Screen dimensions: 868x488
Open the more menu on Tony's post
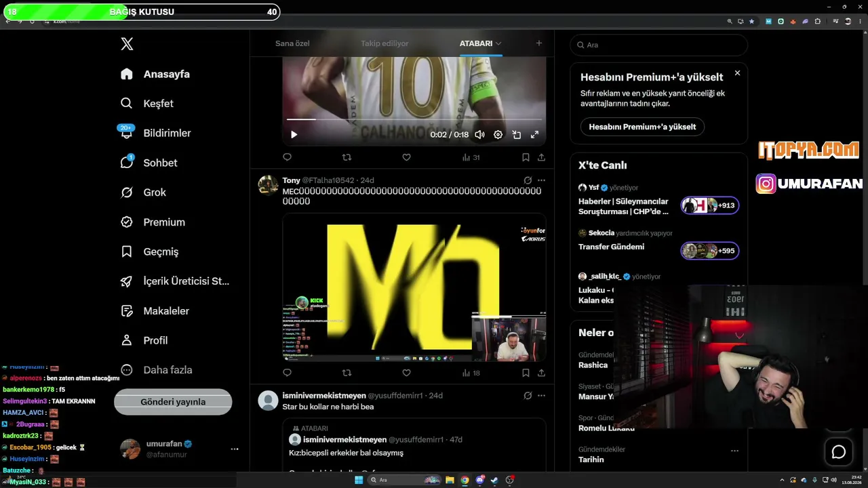(x=541, y=180)
